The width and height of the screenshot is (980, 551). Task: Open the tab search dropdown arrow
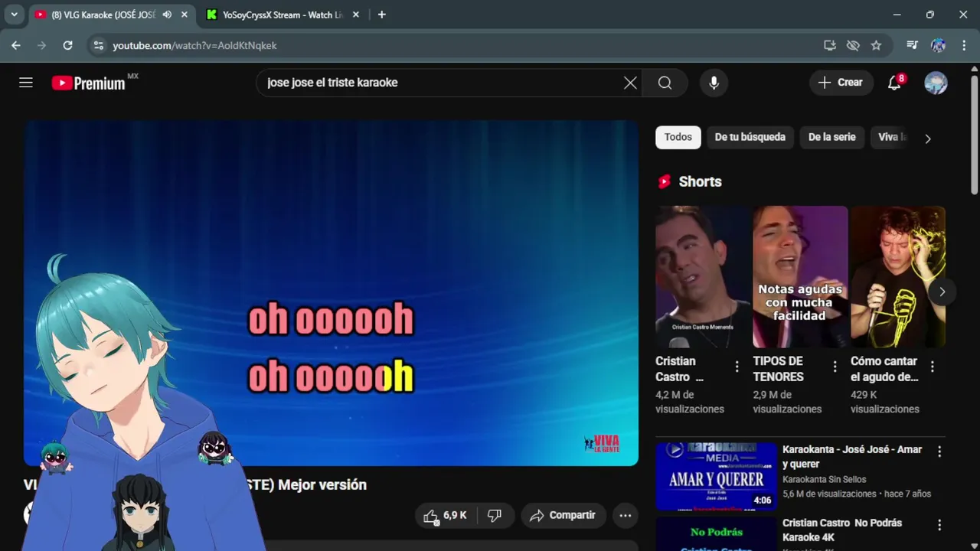click(x=14, y=15)
